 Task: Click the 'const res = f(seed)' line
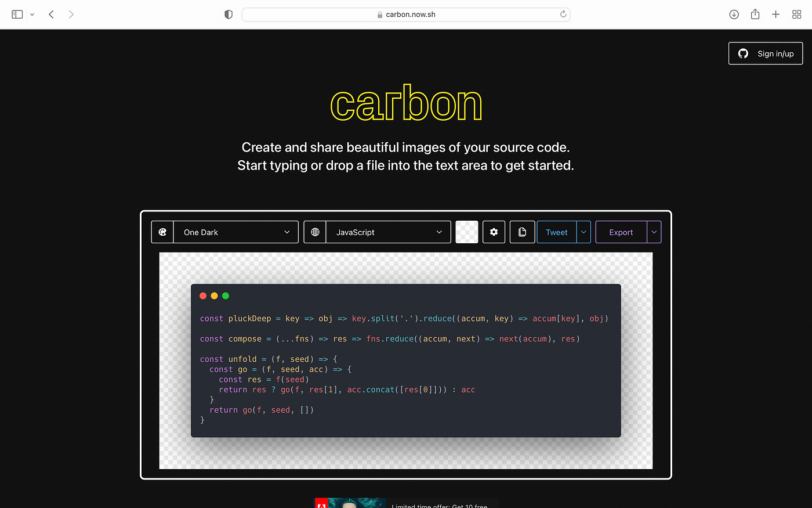point(264,379)
